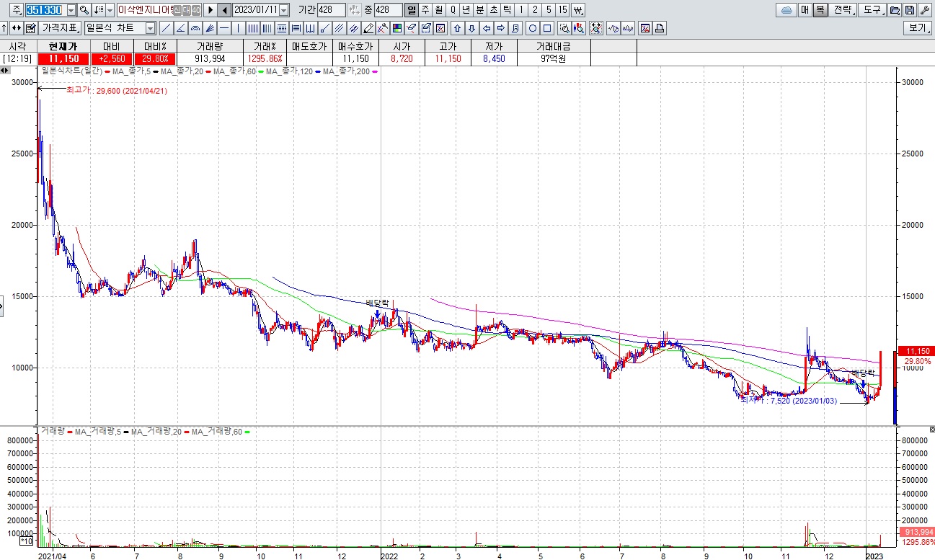Click the up arrow marker tool
The width and height of the screenshot is (935, 560).
(x=456, y=28)
